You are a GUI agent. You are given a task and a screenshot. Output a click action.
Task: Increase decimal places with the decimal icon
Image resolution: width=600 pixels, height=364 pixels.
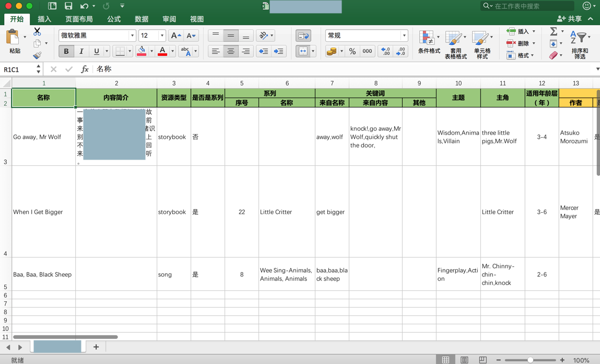point(385,51)
